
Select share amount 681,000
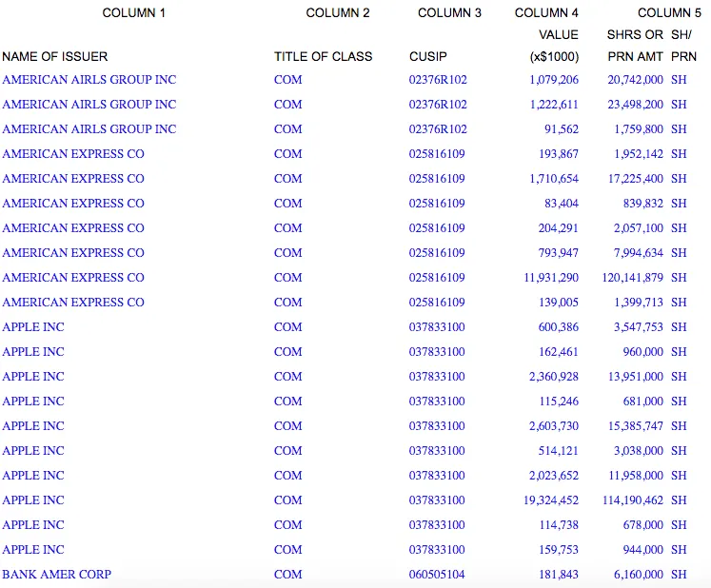(x=643, y=402)
